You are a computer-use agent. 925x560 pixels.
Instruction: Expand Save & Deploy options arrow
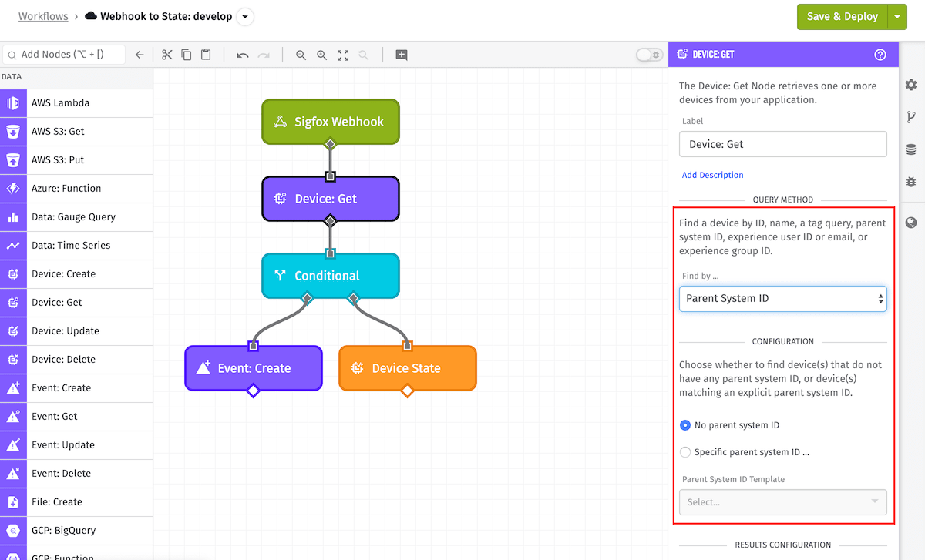897,16
